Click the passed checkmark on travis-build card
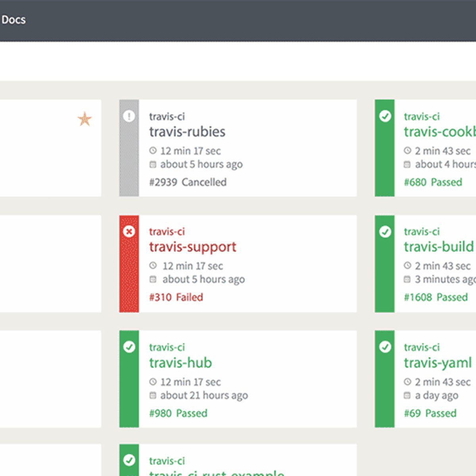Screen dimensions: 476x476 click(385, 231)
